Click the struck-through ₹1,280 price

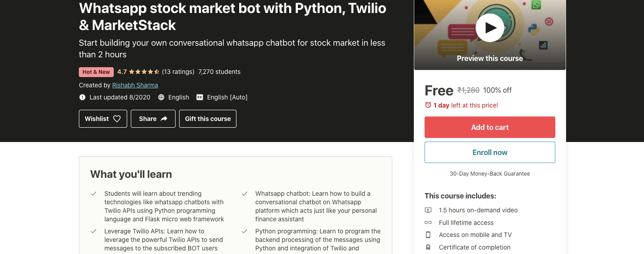(468, 90)
